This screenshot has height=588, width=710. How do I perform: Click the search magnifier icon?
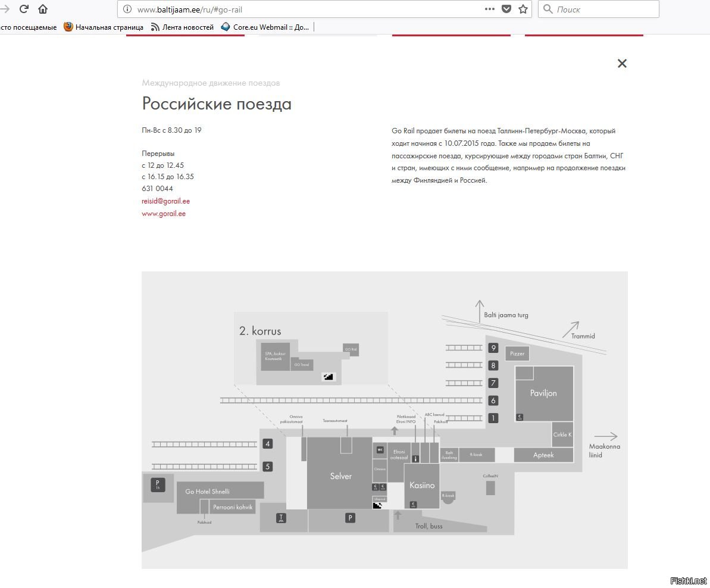(548, 9)
